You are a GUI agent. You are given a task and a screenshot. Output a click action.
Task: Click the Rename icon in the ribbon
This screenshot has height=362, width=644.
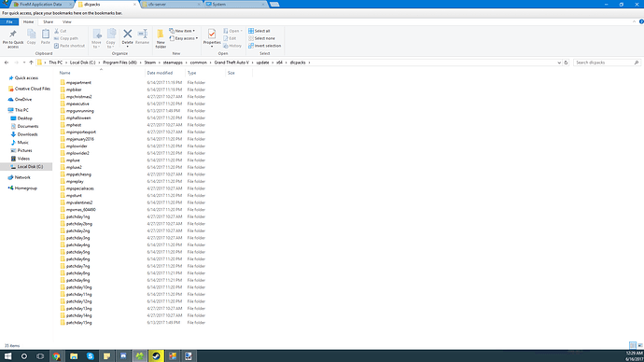(143, 34)
